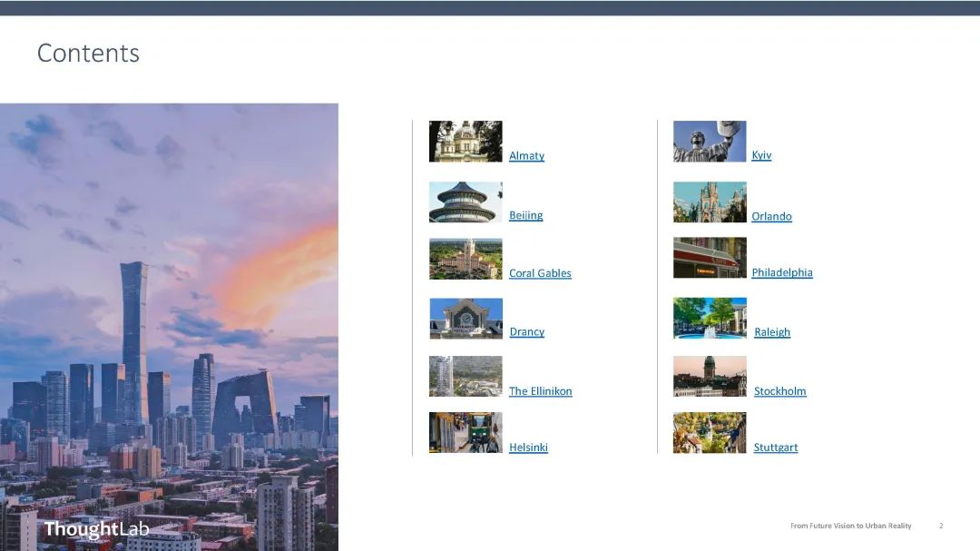Go to the Drancy section link
980x551 pixels.
[x=527, y=331]
